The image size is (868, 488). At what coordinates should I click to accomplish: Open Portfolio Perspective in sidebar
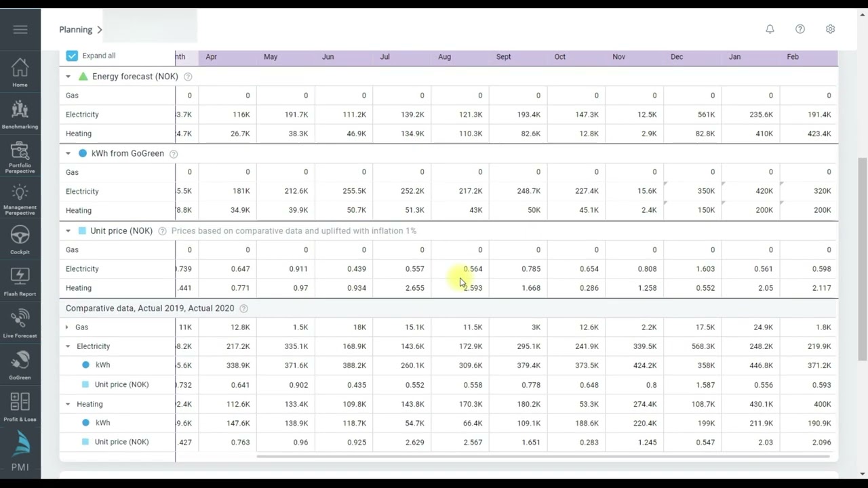click(x=20, y=157)
